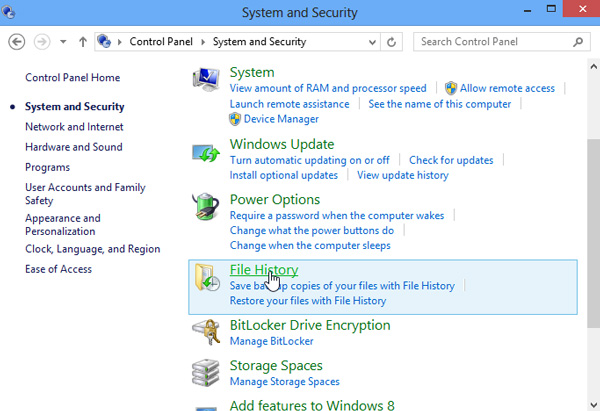Open Appearance and Personalization category
Image resolution: width=600 pixels, height=411 pixels.
(x=63, y=225)
